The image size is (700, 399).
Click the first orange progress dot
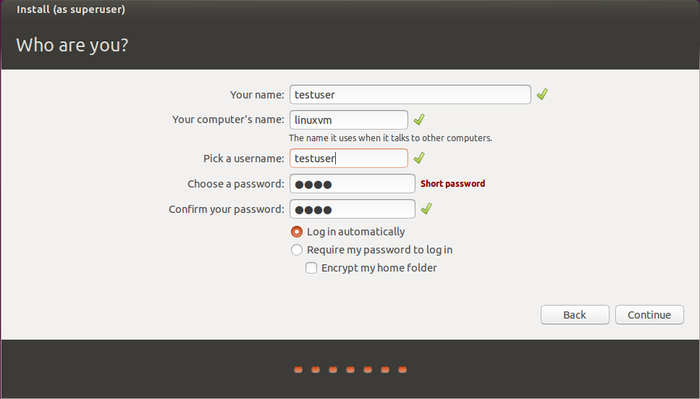coord(298,370)
